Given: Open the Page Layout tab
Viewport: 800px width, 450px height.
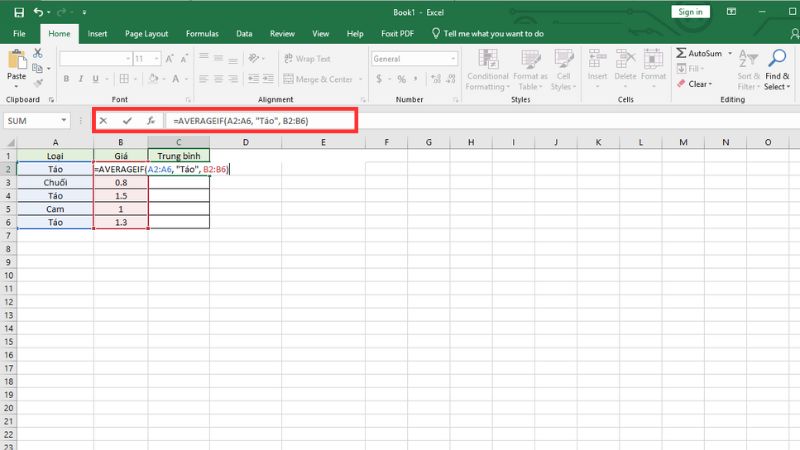Looking at the screenshot, I should 148,33.
